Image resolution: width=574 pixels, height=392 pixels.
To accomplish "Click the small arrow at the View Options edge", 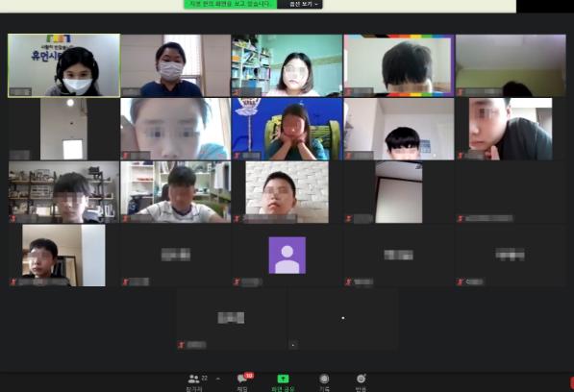I will click(x=316, y=4).
